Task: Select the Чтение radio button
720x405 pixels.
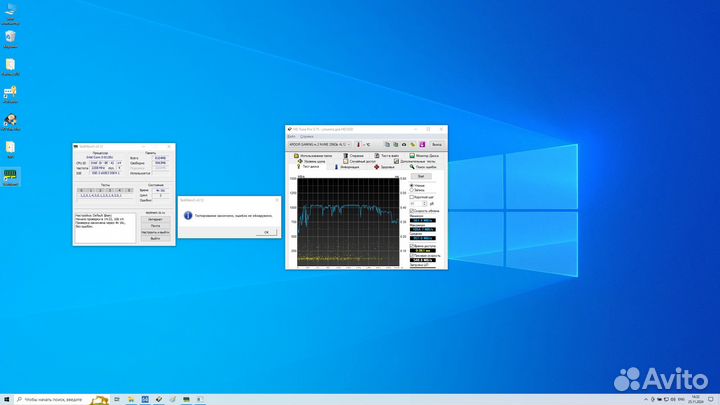Action: click(x=412, y=186)
